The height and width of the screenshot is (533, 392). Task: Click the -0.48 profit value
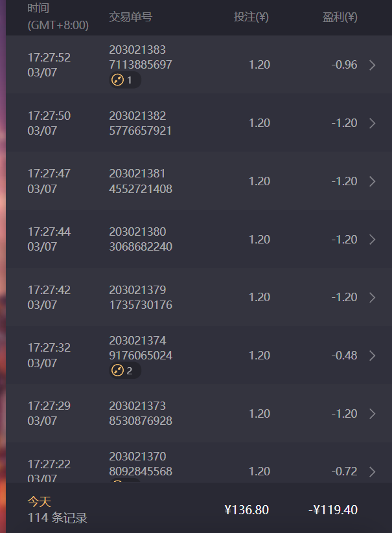344,356
